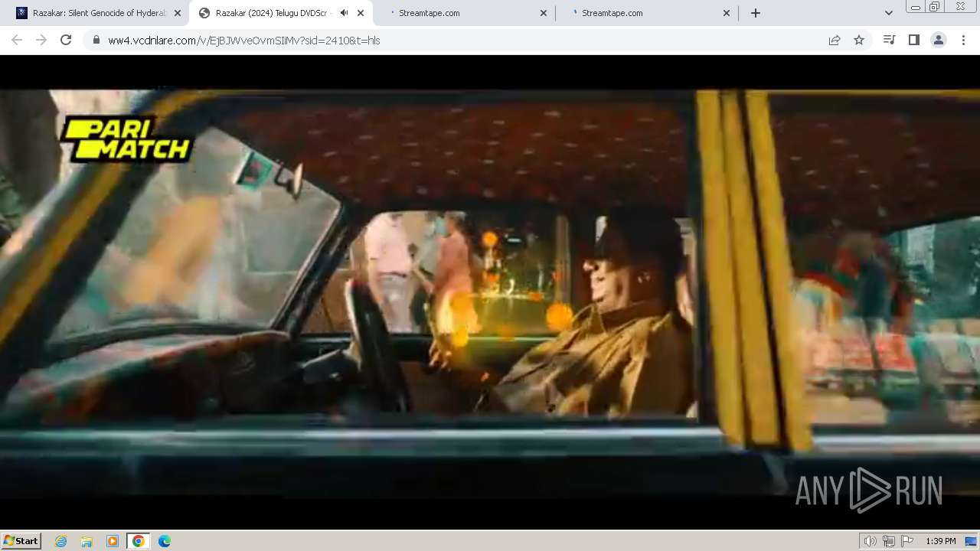The height and width of the screenshot is (551, 980).
Task: Launch Microsoft Edge from taskbar
Action: tap(165, 541)
